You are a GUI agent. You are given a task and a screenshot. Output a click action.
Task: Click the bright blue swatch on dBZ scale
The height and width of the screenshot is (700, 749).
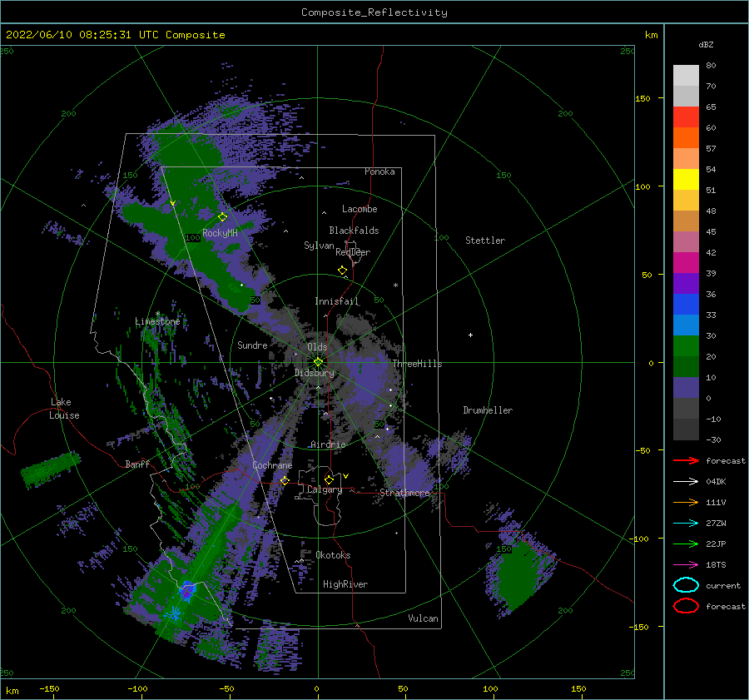686,305
